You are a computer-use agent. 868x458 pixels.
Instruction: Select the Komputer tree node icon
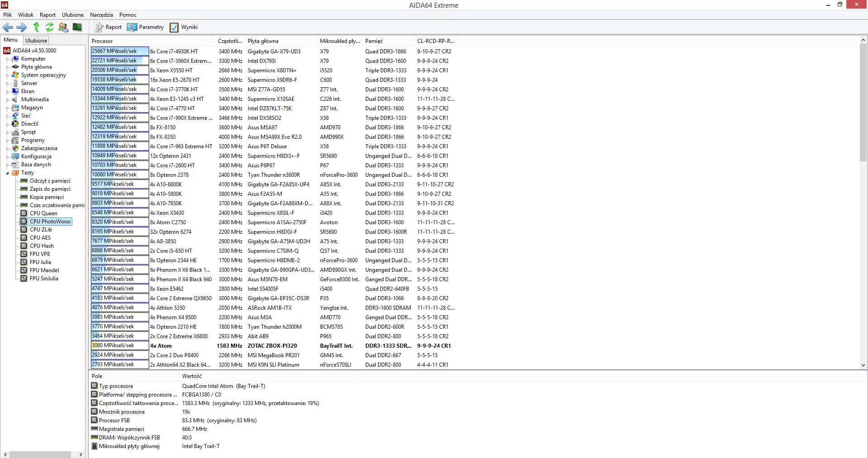pyautogui.click(x=15, y=59)
